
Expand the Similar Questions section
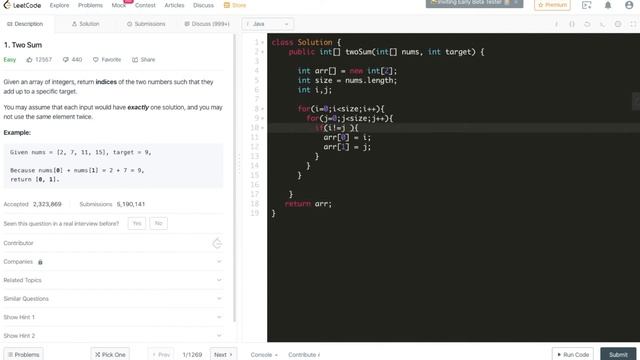(x=113, y=299)
